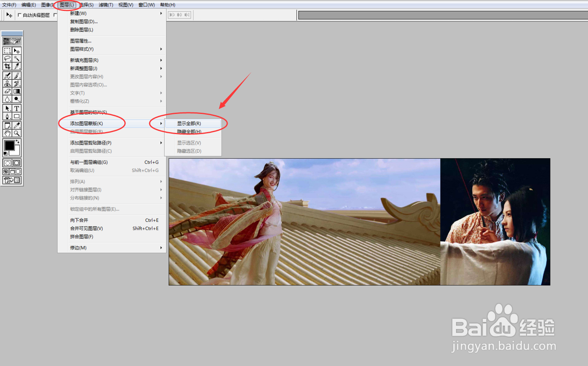Open the 滤镜(T) menu

tap(106, 5)
